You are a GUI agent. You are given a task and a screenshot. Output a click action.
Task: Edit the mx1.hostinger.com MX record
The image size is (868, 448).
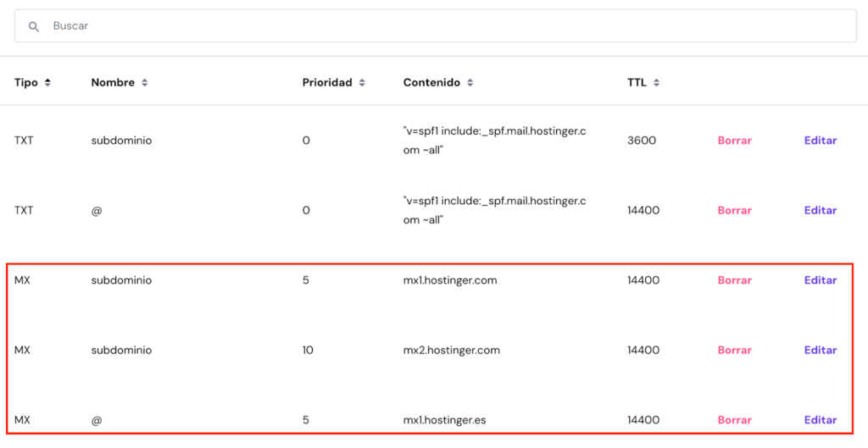pos(820,280)
